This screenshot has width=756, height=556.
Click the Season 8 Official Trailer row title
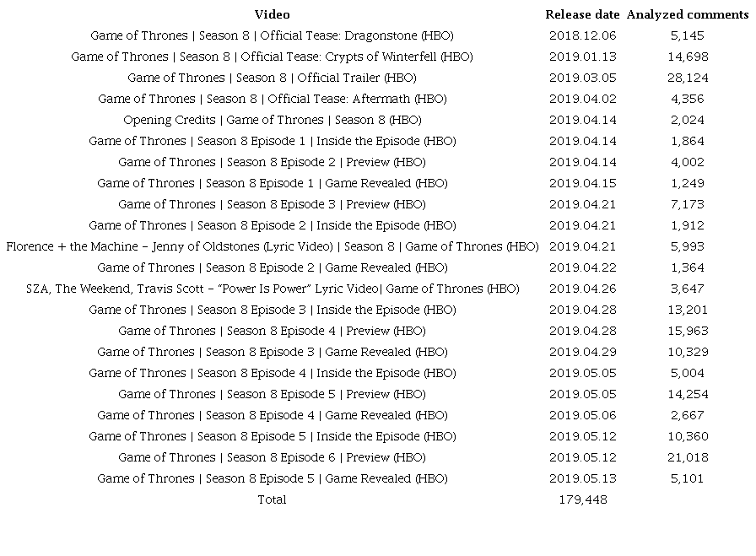click(272, 78)
